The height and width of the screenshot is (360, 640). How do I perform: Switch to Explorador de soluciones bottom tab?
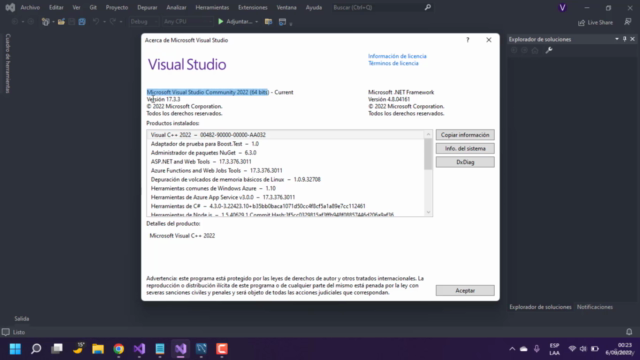[x=540, y=307]
